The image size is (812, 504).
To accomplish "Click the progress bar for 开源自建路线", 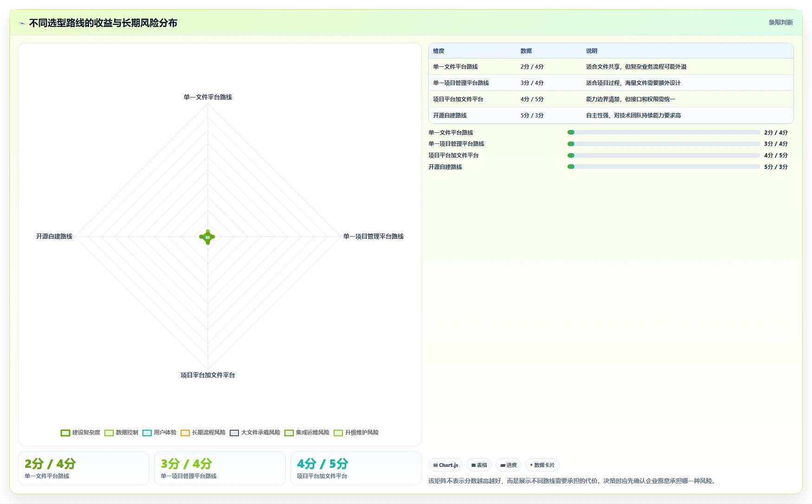I will (664, 167).
